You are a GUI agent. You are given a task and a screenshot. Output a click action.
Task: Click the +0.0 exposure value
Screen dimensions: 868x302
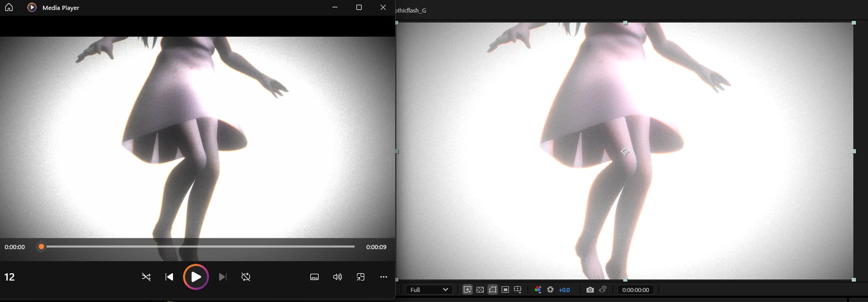point(565,290)
